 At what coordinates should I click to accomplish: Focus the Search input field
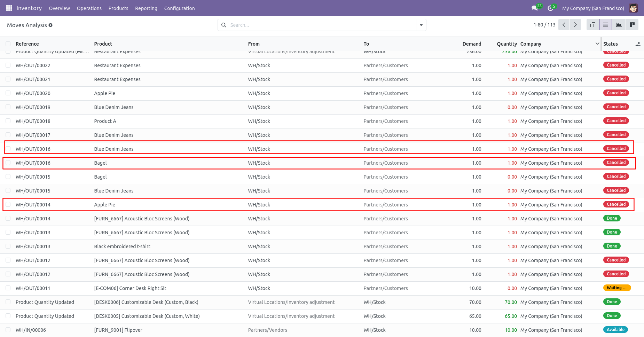322,25
